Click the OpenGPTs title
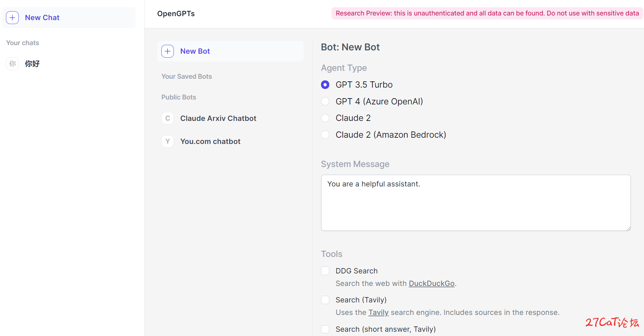This screenshot has height=336, width=644. point(176,14)
